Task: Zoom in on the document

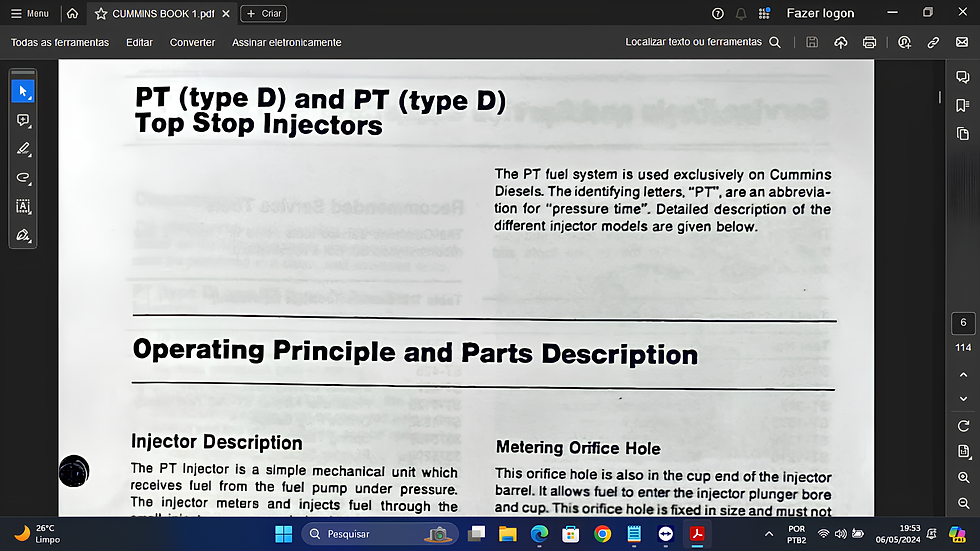Action: tap(963, 477)
